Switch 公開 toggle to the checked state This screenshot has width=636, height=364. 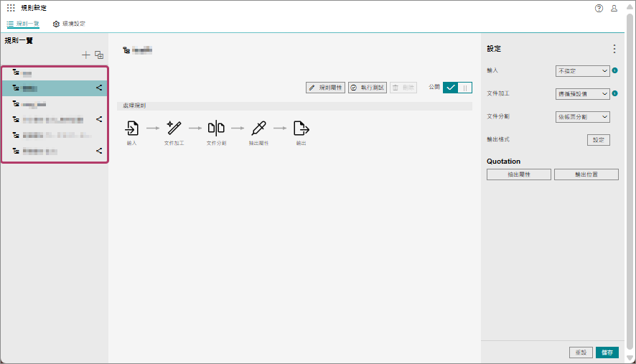click(x=451, y=87)
